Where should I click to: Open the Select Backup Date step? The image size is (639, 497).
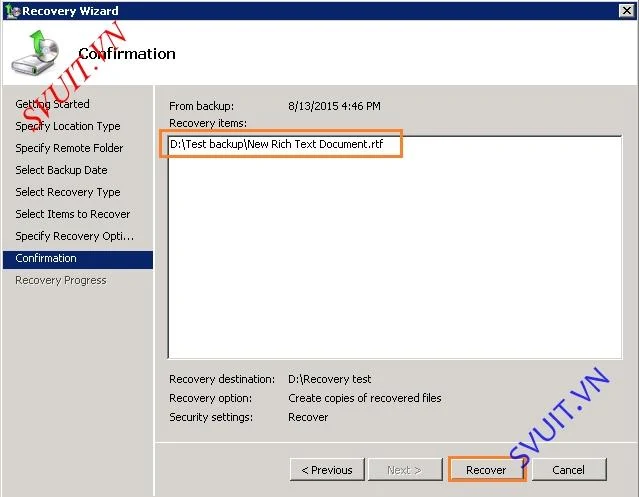pyautogui.click(x=61, y=170)
